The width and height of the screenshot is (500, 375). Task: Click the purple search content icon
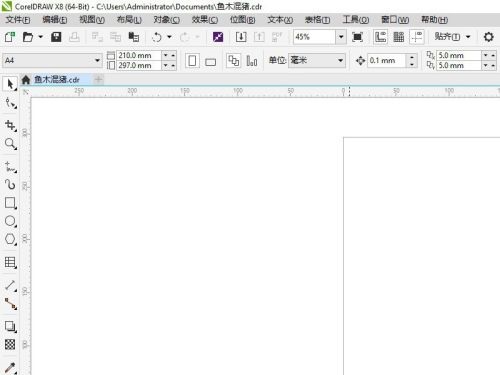click(218, 37)
